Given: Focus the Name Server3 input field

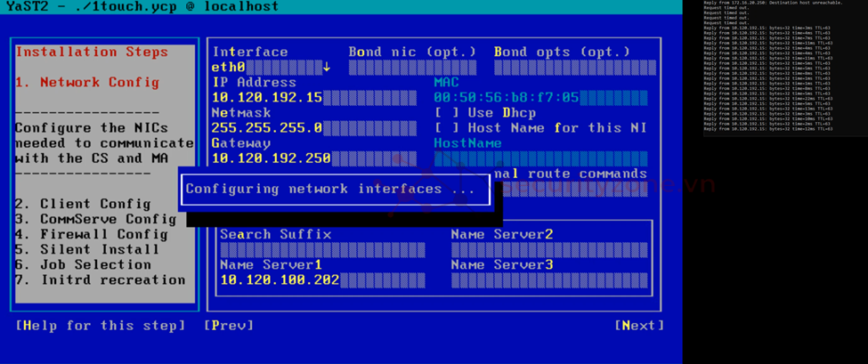Looking at the screenshot, I should pyautogui.click(x=548, y=280).
